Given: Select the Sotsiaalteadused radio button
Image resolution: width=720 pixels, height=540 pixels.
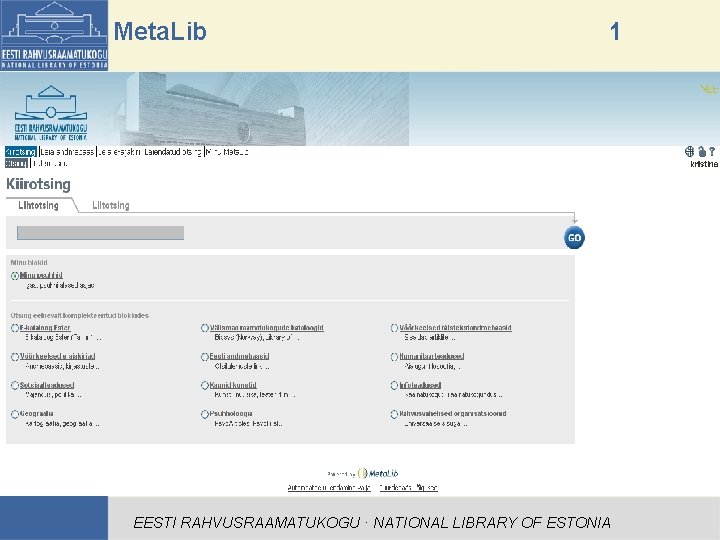Looking at the screenshot, I should (x=15, y=385).
